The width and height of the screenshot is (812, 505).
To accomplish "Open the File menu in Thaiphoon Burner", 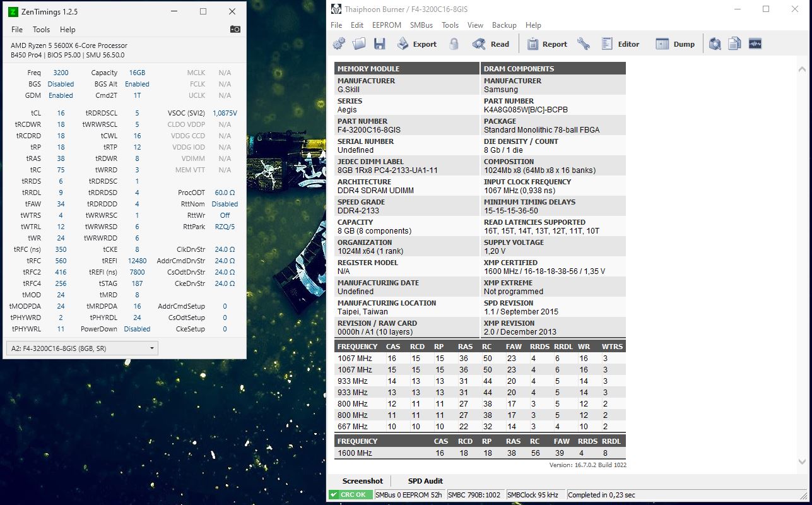I will (336, 25).
